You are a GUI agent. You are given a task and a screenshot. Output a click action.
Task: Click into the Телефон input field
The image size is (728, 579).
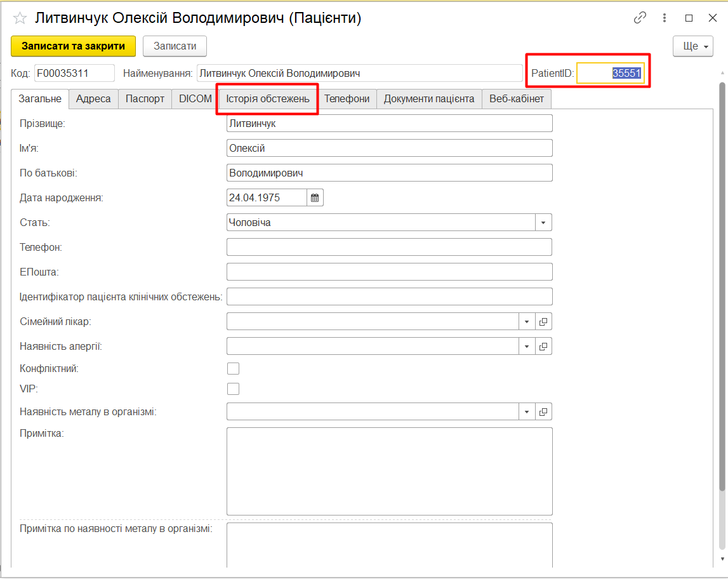tap(388, 247)
